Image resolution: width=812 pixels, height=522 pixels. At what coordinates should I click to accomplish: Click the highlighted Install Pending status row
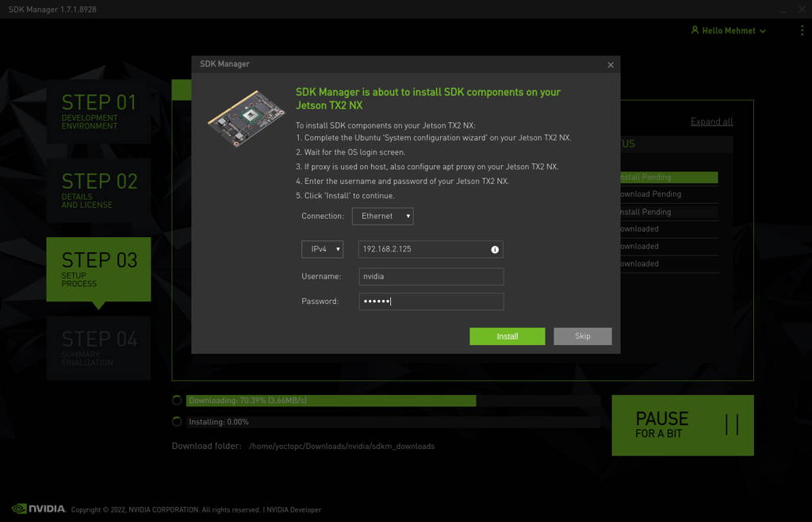tap(669, 177)
